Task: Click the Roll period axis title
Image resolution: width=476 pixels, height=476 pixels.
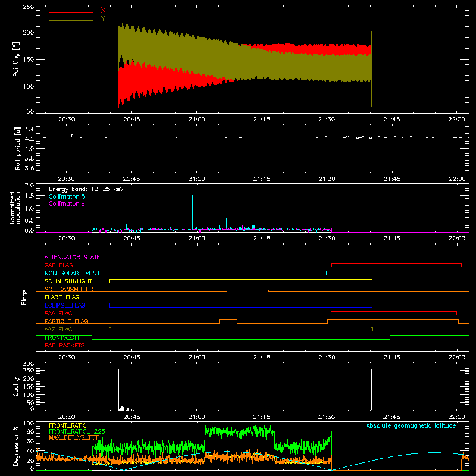Action: [18, 148]
